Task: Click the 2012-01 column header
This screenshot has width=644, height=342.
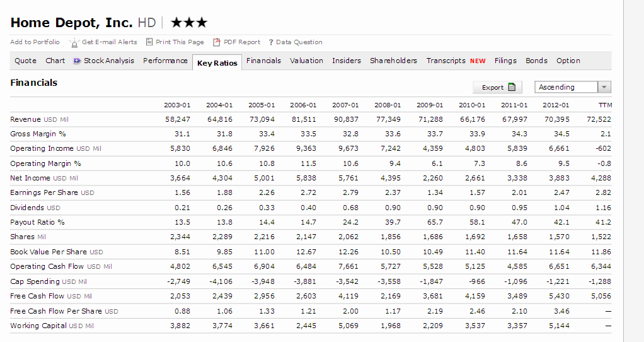Action: [556, 105]
